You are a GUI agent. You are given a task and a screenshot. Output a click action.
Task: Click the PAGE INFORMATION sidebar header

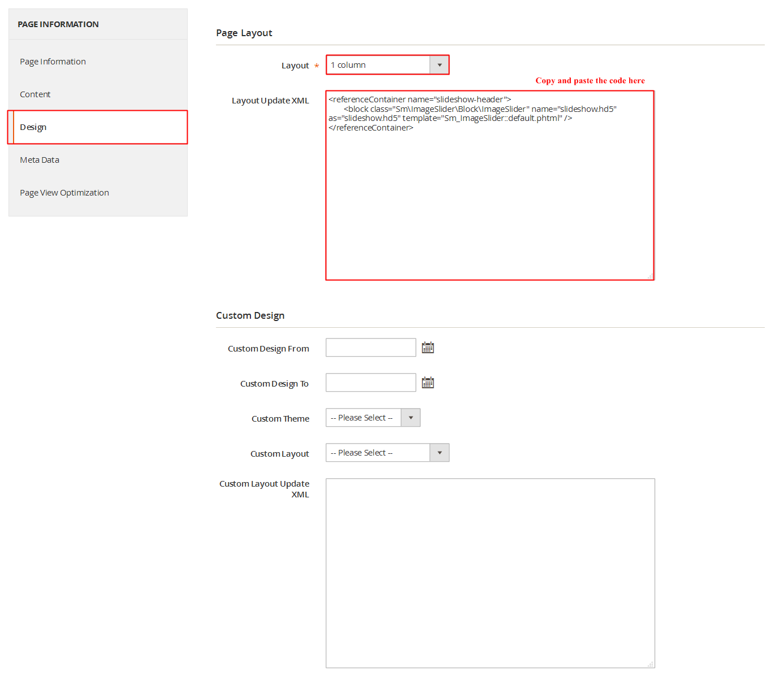[x=58, y=24]
